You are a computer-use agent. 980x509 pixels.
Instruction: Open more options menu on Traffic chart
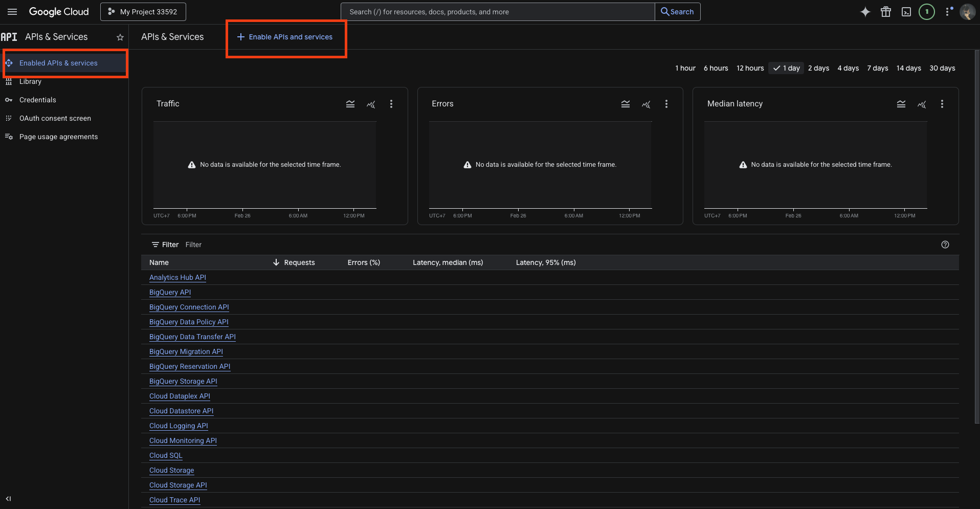[x=391, y=104]
